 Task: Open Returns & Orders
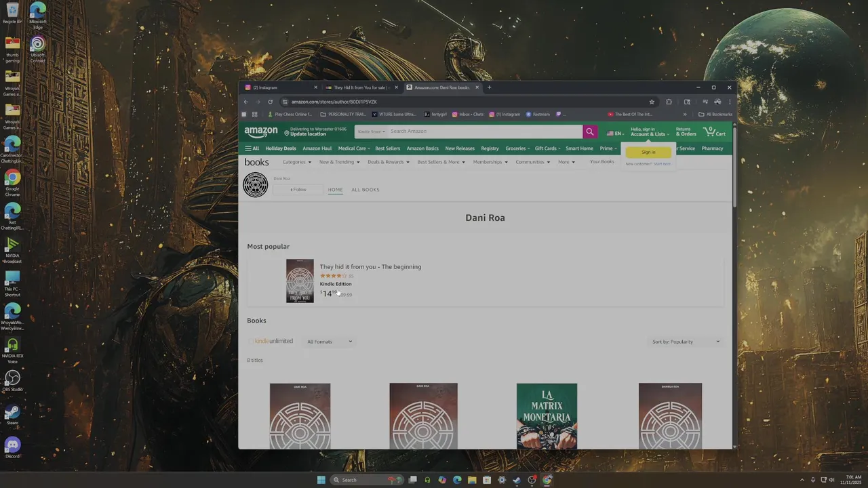click(686, 131)
